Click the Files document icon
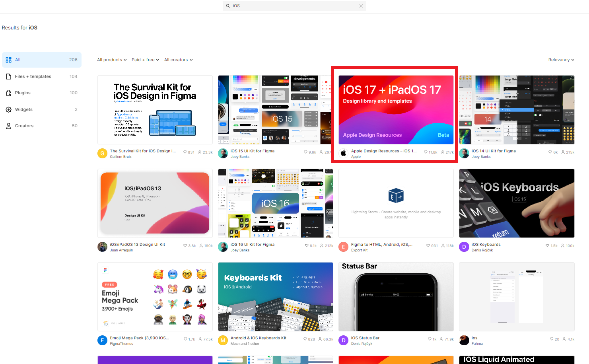Image resolution: width=589 pixels, height=364 pixels. point(9,76)
